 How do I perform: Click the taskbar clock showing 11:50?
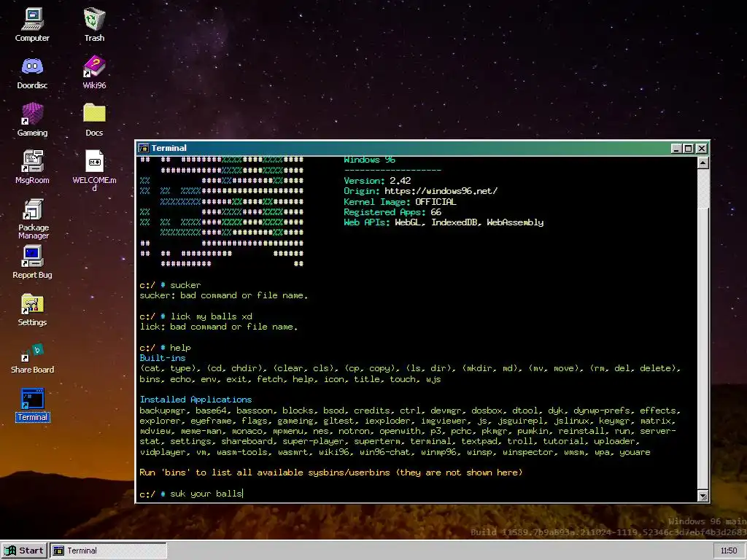[729, 551]
